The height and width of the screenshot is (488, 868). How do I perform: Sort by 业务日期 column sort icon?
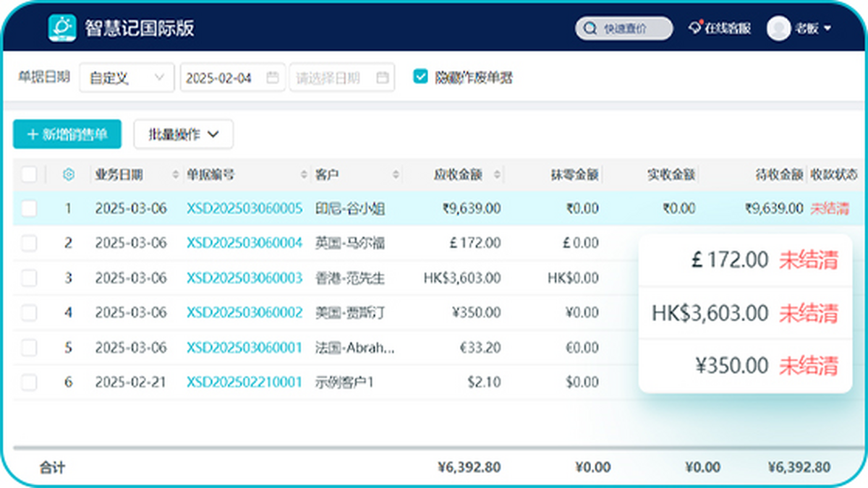175,175
